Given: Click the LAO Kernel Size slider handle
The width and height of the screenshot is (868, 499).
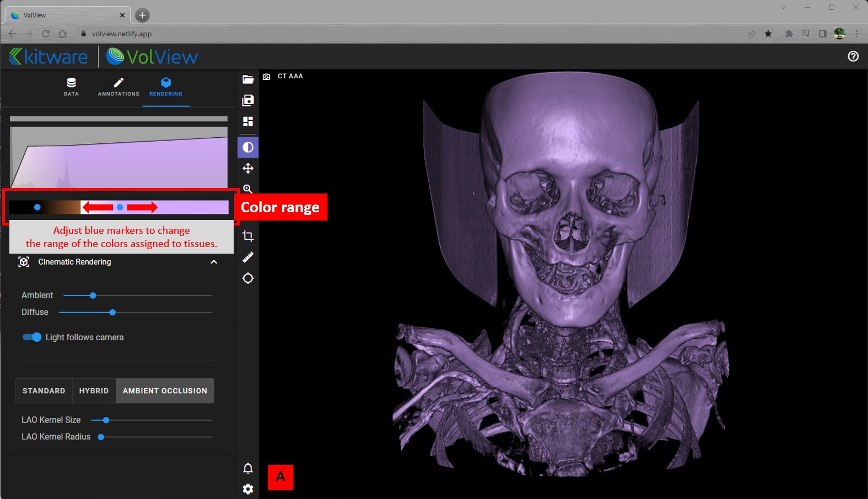Looking at the screenshot, I should pos(106,420).
